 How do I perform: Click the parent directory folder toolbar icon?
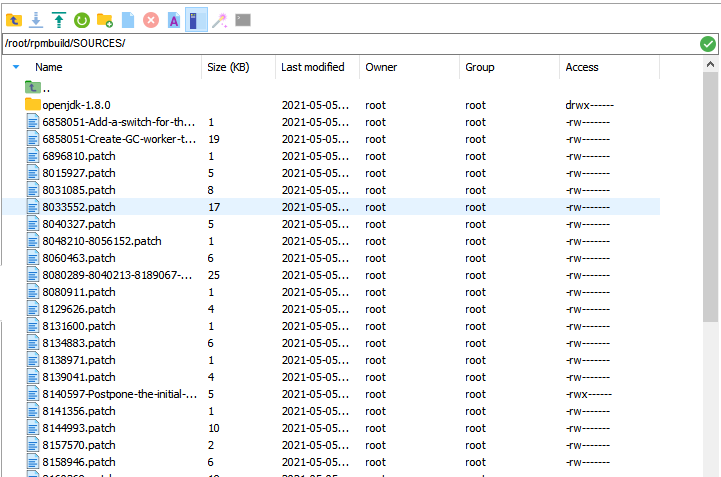[13, 19]
